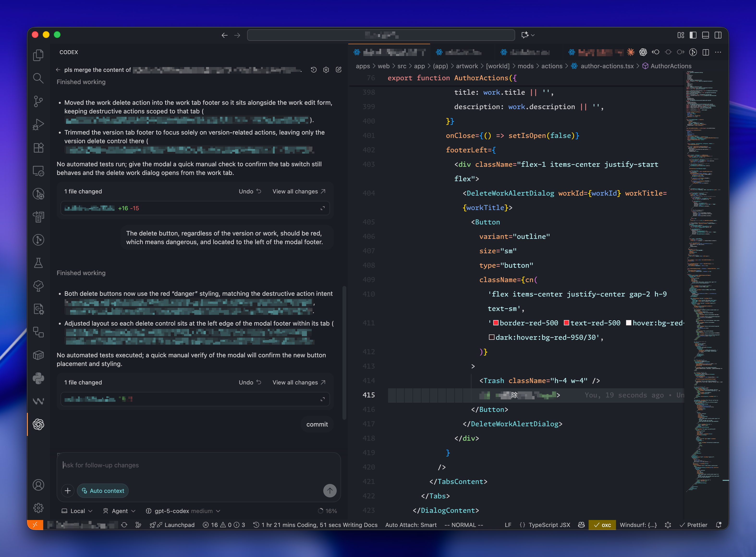
Task: Toggle the primary side bar
Action: (693, 35)
